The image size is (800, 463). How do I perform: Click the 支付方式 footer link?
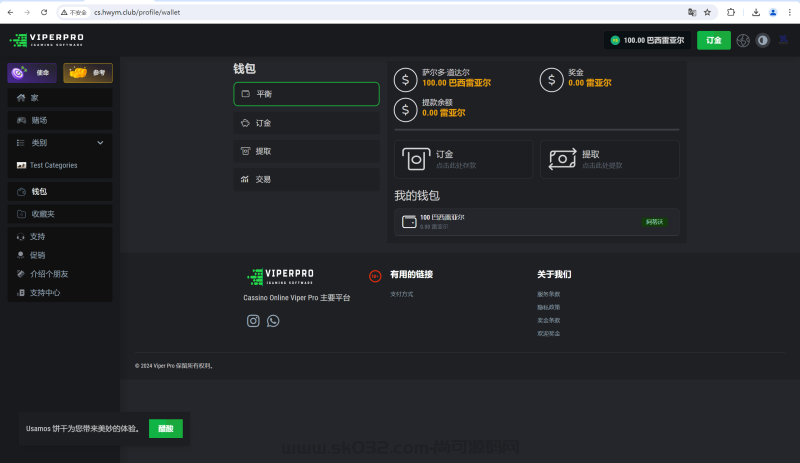401,294
